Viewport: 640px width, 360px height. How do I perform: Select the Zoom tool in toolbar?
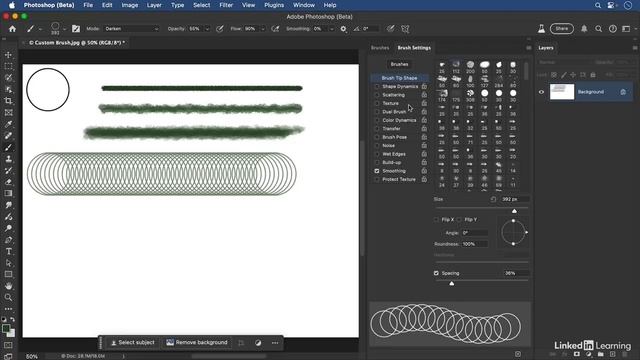pos(8,297)
